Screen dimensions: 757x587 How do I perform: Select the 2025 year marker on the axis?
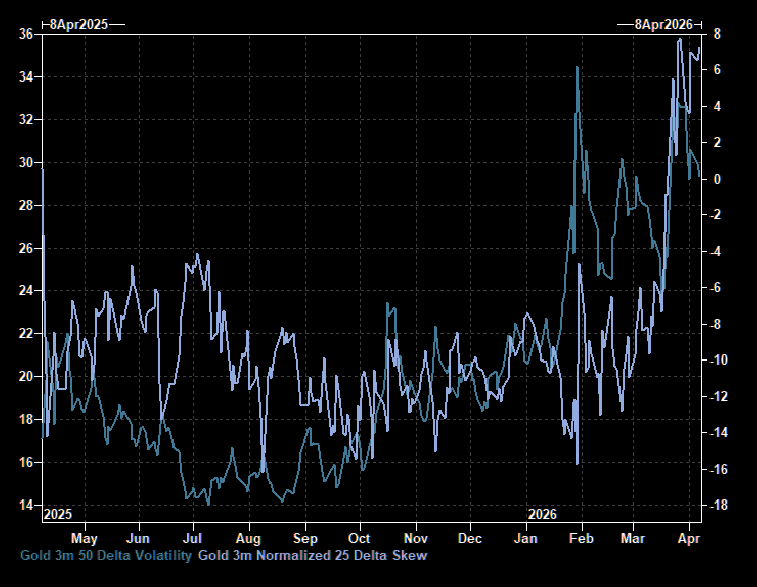(58, 514)
